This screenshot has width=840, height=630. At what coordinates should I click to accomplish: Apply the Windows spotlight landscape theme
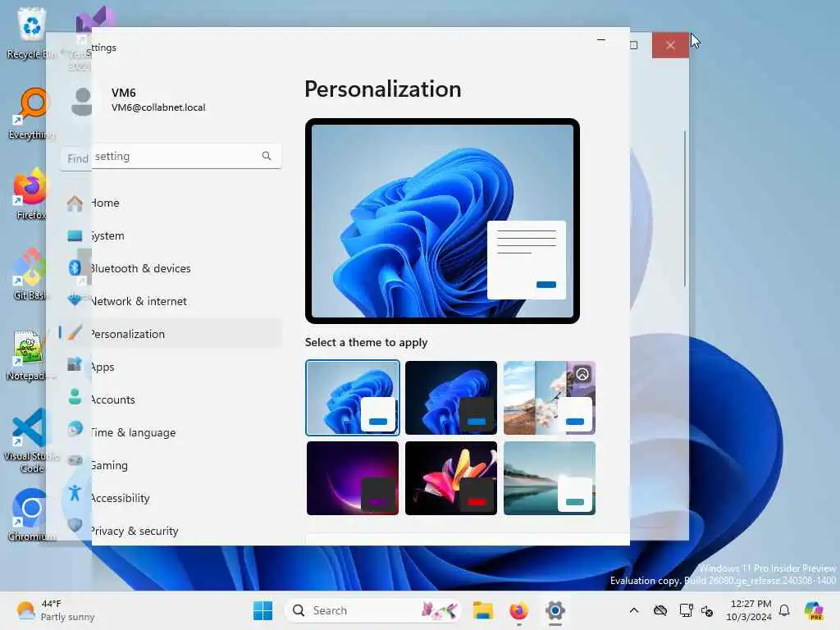coord(550,398)
